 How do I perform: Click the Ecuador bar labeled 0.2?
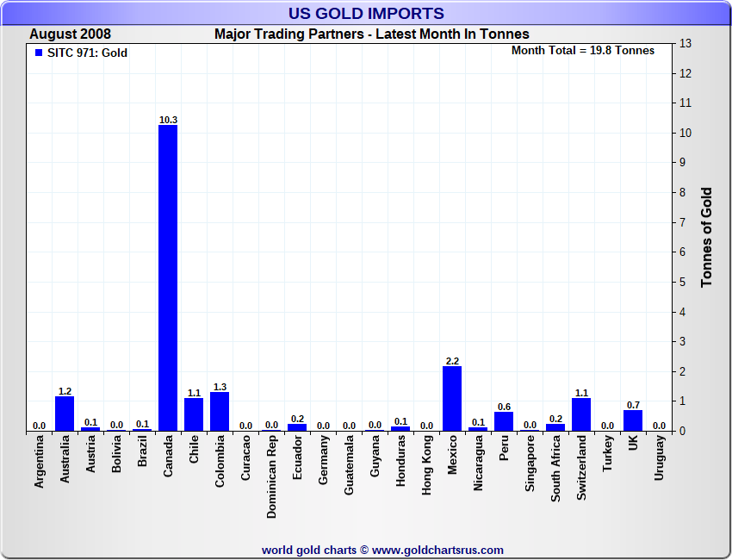coord(297,426)
